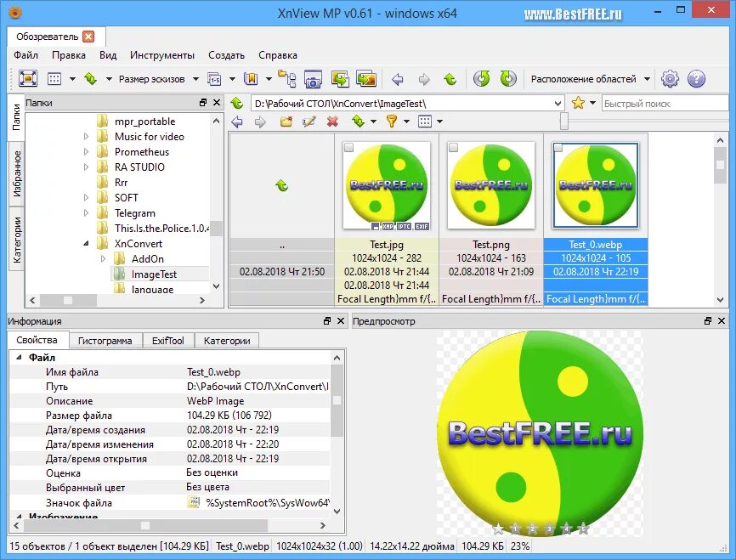Close the Папки panel
736x560 pixels.
click(217, 103)
